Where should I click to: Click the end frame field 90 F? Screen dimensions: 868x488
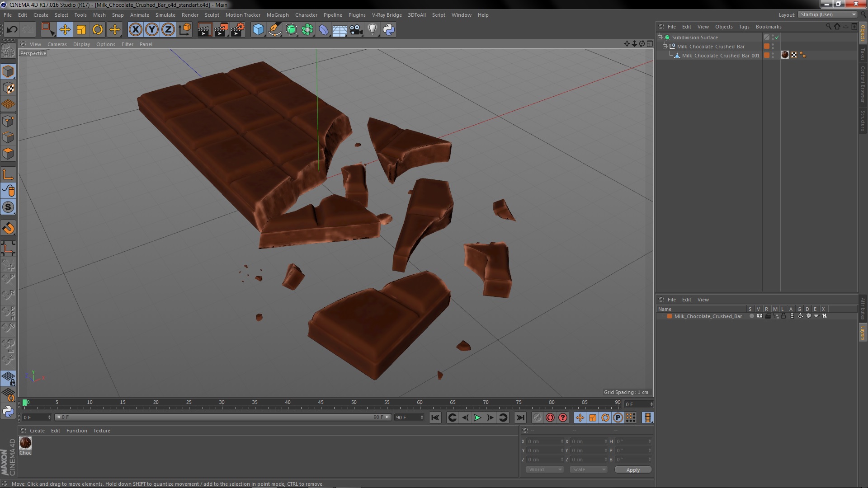coord(409,418)
